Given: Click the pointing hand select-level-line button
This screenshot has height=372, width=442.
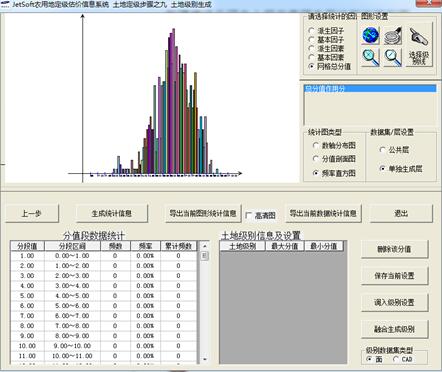Looking at the screenshot, I should point(419,46).
